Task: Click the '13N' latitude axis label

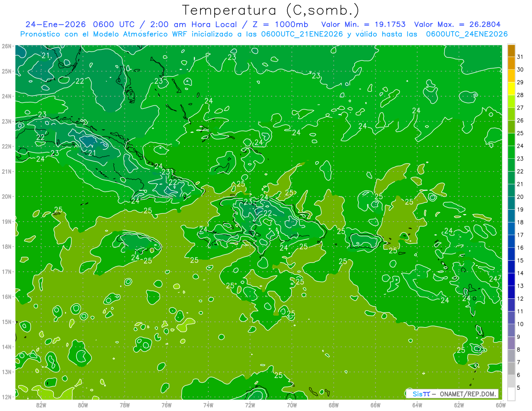Action: (x=7, y=372)
